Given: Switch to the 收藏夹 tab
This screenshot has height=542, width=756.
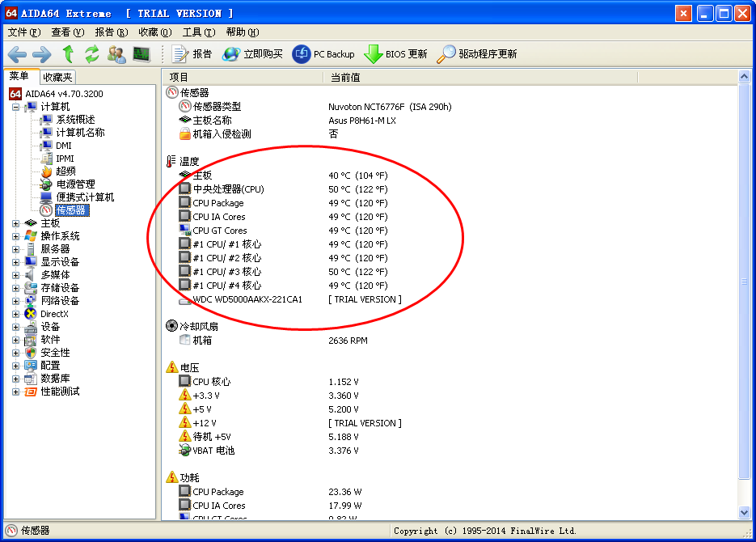Looking at the screenshot, I should click(57, 77).
